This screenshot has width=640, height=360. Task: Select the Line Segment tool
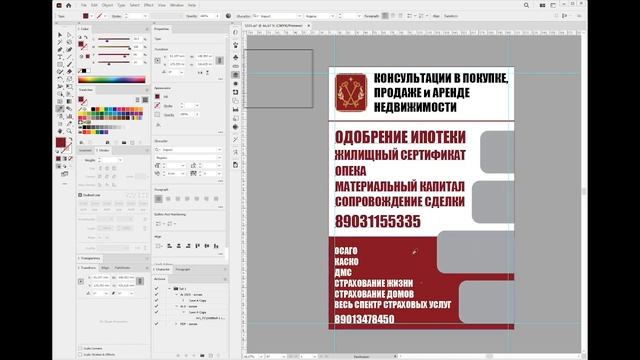pos(69,57)
